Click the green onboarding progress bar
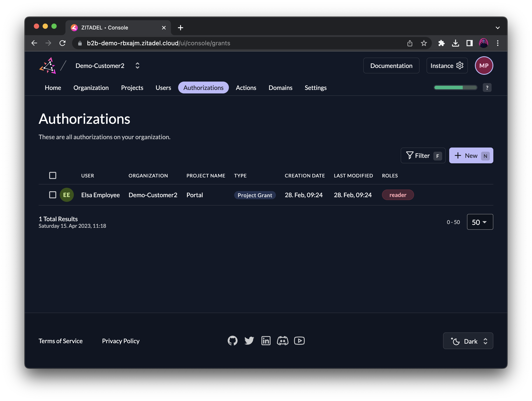 click(x=455, y=88)
